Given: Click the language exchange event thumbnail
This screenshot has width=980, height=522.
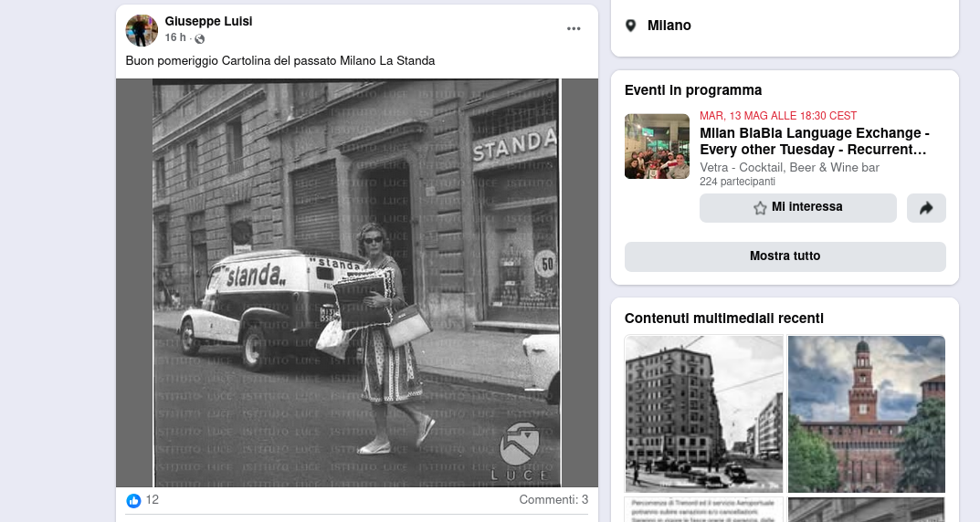Looking at the screenshot, I should point(657,146).
